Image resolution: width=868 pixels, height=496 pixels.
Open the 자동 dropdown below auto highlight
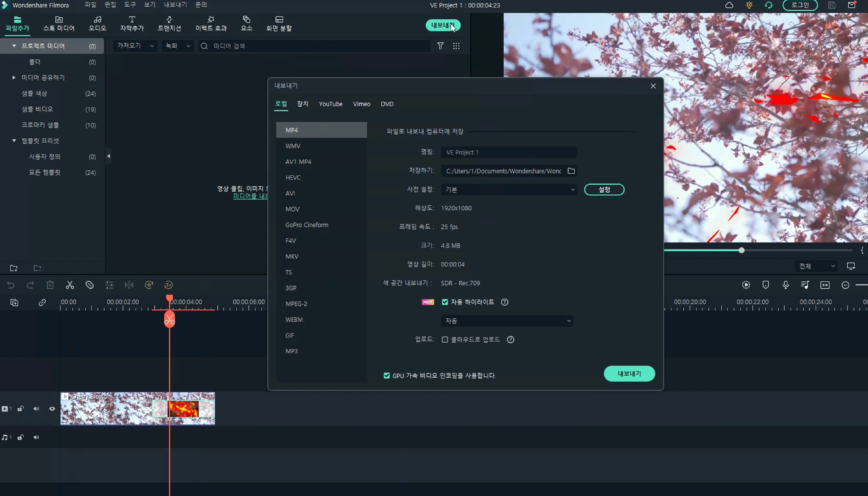coord(507,321)
